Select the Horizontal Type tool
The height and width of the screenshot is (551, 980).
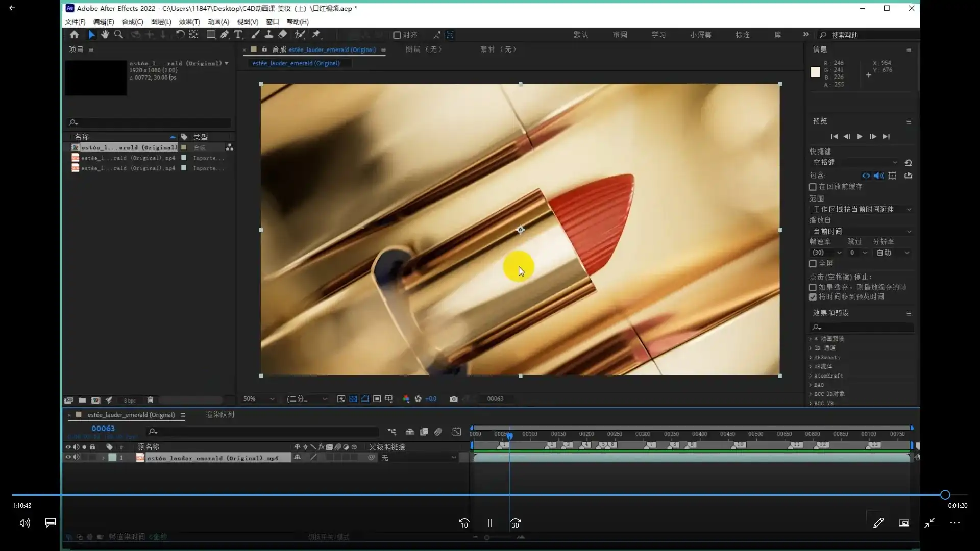[x=238, y=34]
